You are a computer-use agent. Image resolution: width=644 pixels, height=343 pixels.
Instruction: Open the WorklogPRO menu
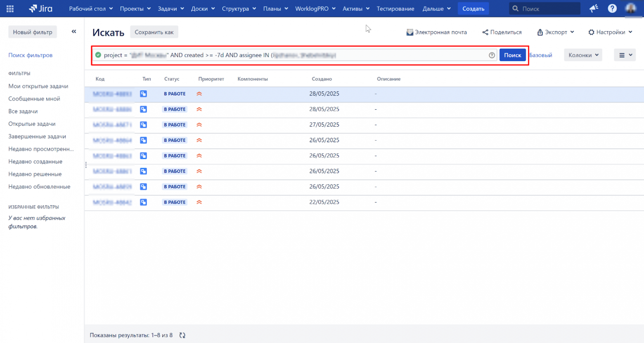(x=315, y=8)
